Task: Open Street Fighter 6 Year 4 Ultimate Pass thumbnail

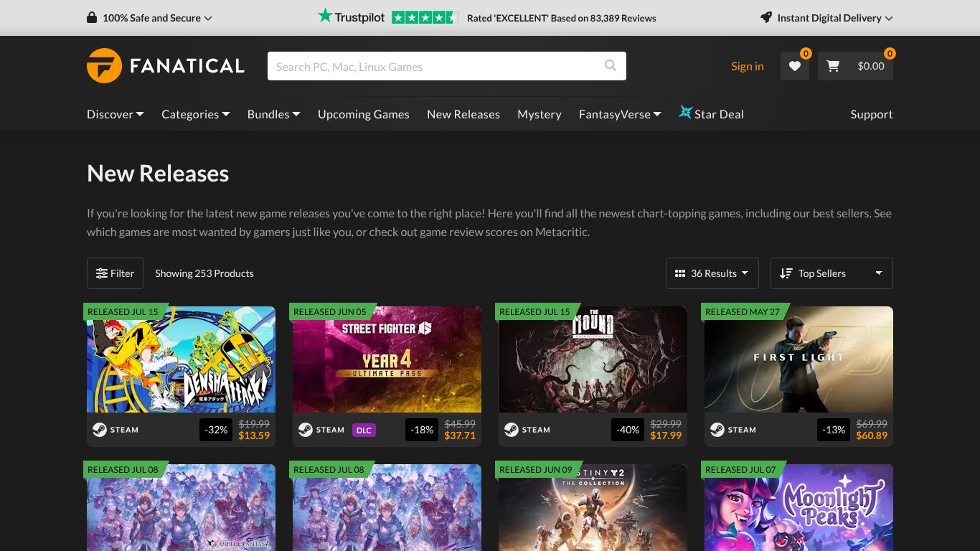Action: [x=387, y=359]
